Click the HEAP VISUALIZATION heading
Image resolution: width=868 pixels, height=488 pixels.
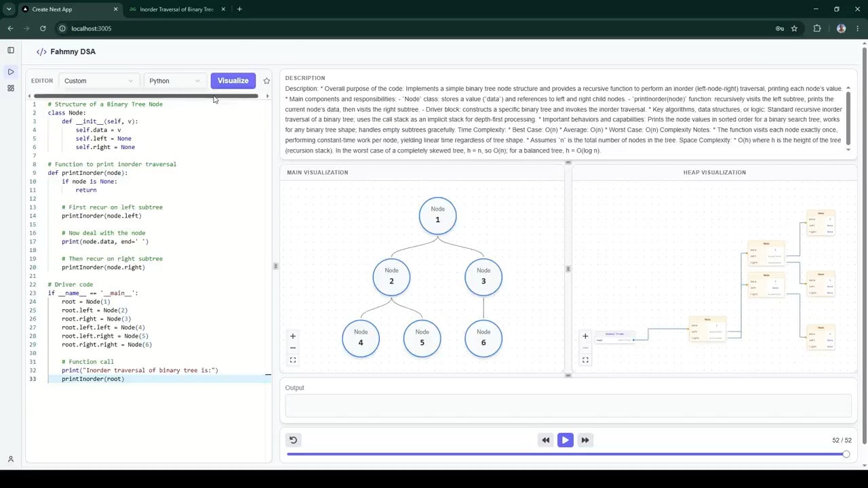pyautogui.click(x=715, y=172)
